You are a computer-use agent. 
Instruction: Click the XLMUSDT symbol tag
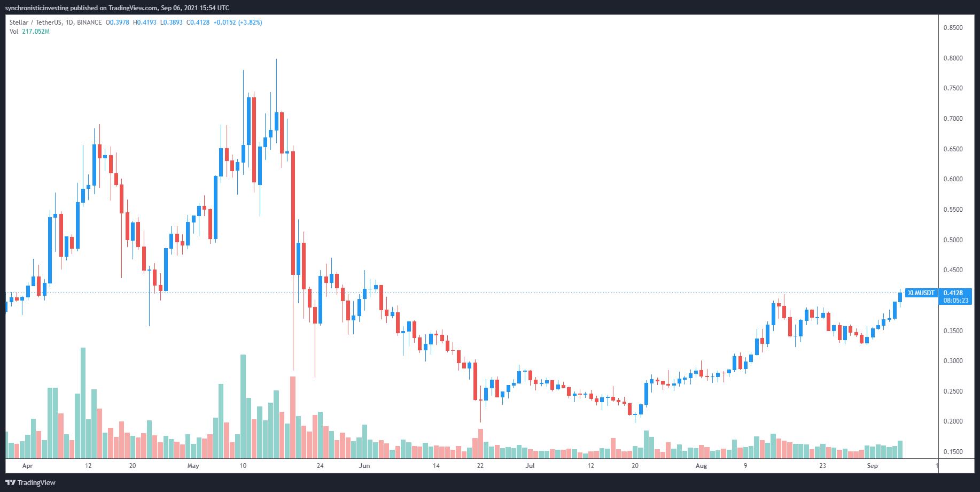[x=921, y=293]
